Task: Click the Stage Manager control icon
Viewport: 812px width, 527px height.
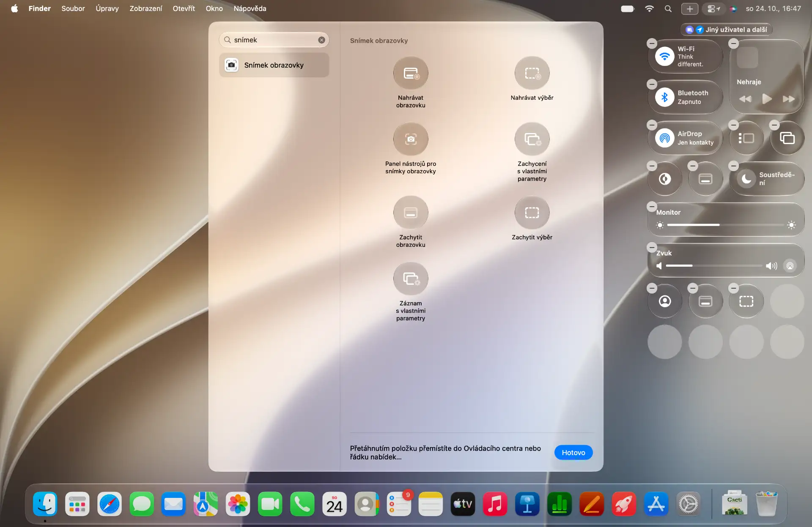Action: [x=746, y=138]
